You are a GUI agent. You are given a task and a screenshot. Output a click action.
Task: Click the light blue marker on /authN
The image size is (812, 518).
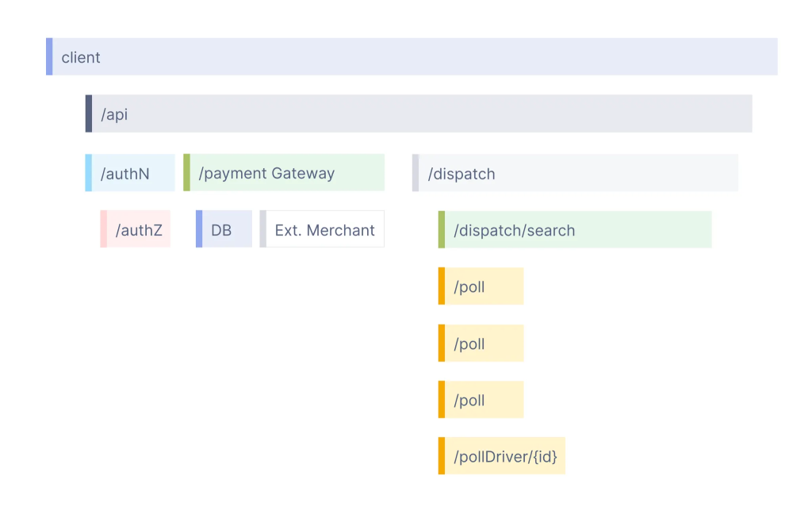[88, 173]
